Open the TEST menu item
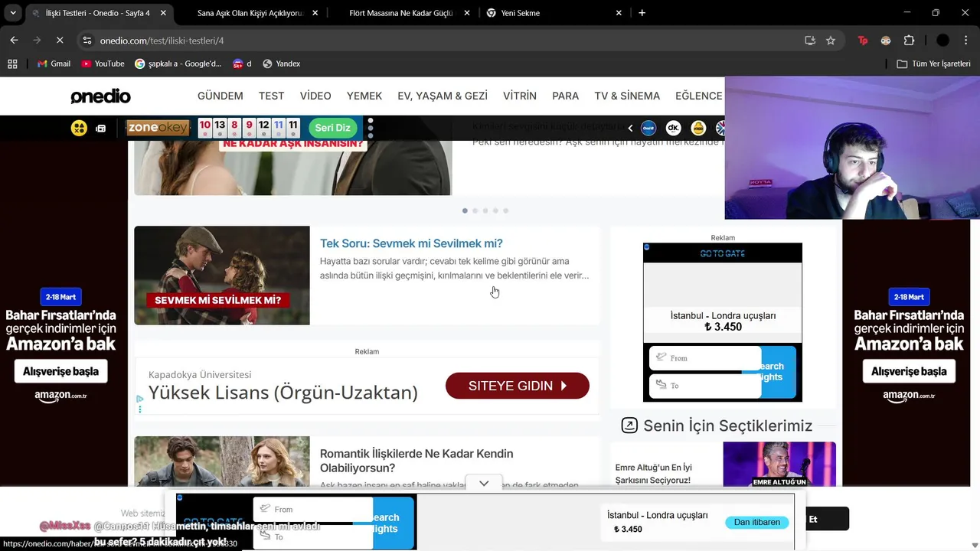980x551 pixels. coord(271,96)
